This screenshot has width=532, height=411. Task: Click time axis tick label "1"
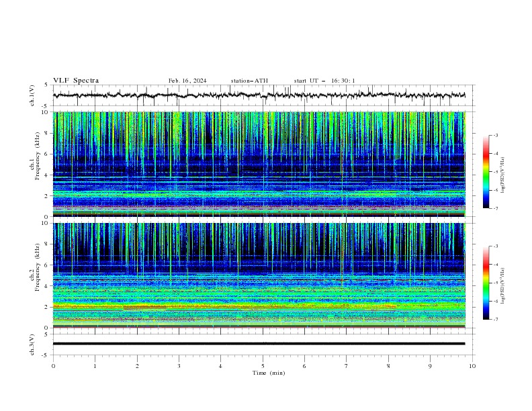[95, 366]
